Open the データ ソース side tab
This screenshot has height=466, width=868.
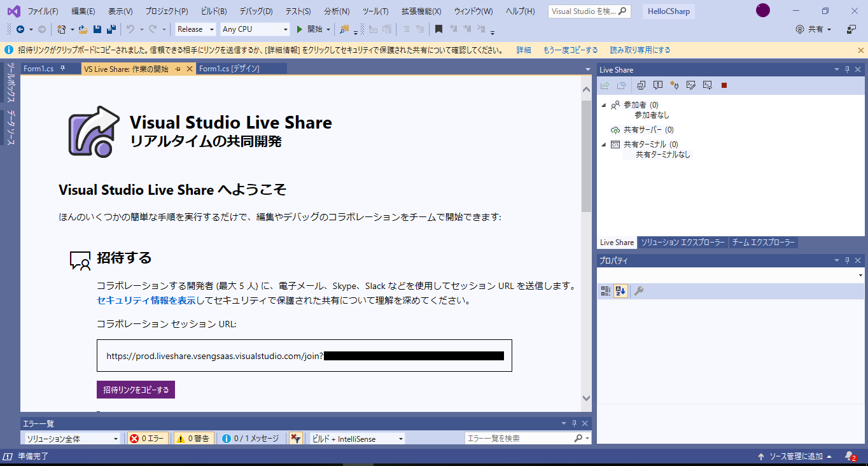pyautogui.click(x=11, y=127)
